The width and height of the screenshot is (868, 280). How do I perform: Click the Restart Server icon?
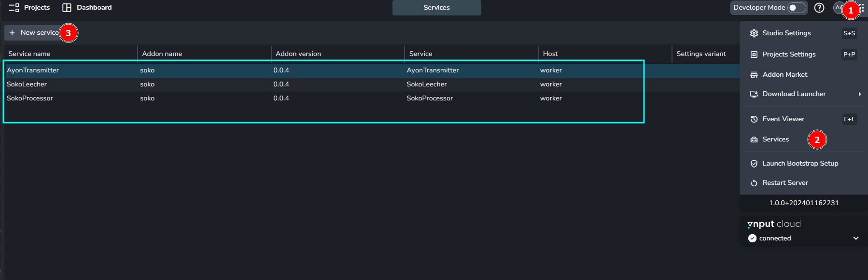[754, 183]
